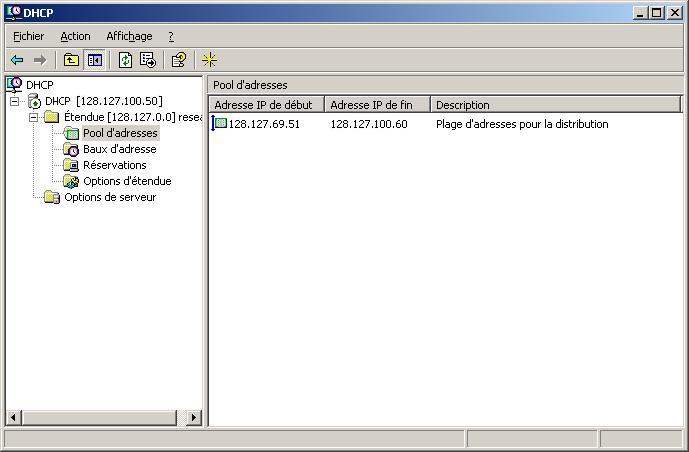689x452 pixels.
Task: Click 'Plage d'adresses pour la distribution' description
Action: [x=522, y=124]
